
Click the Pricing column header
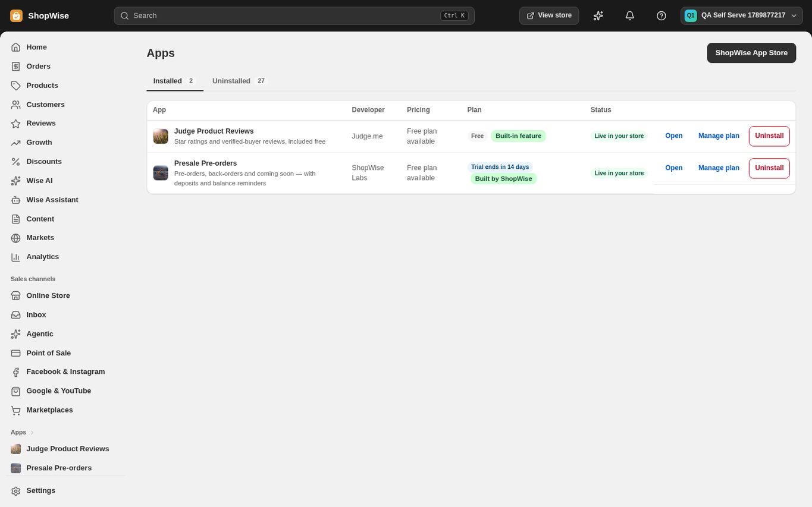(418, 110)
